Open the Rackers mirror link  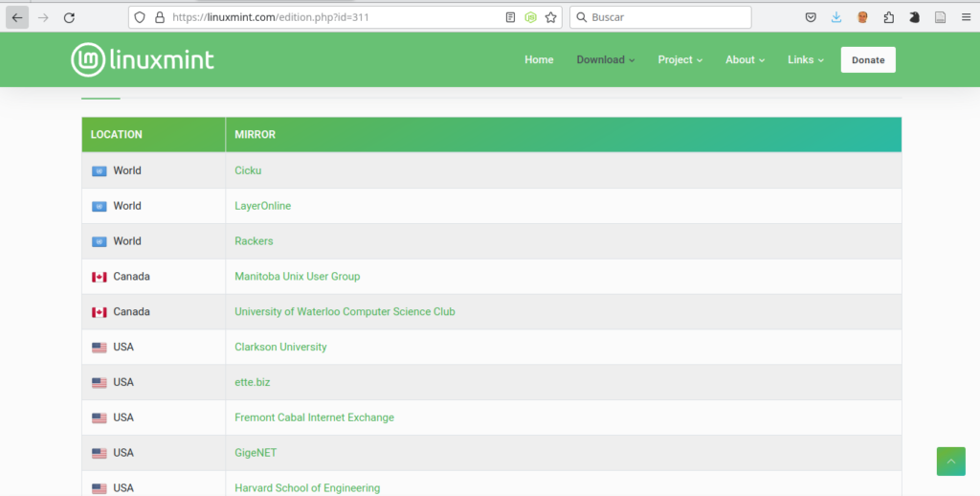tap(254, 241)
